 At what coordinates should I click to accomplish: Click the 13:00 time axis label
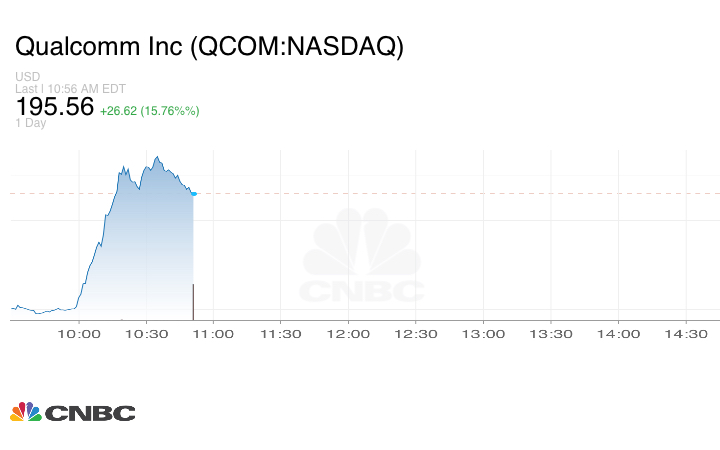pyautogui.click(x=483, y=334)
